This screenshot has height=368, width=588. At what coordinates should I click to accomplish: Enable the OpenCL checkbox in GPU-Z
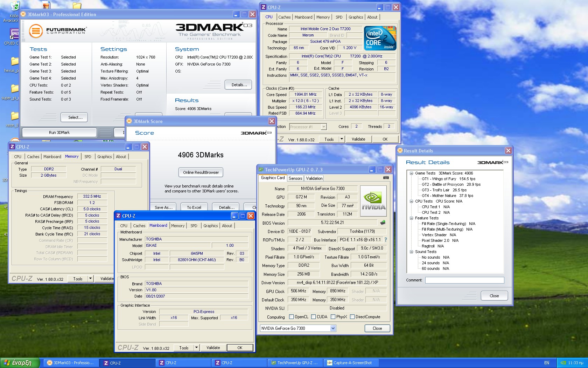291,317
